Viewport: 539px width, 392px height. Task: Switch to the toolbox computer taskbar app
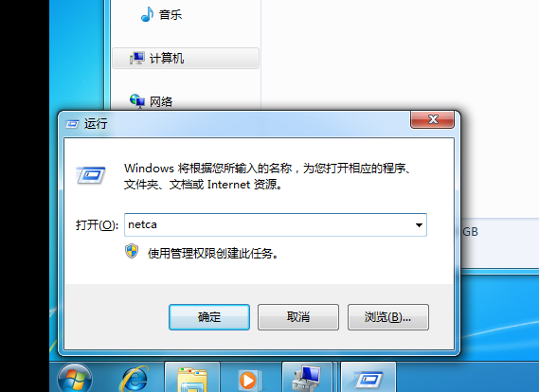[x=307, y=378]
